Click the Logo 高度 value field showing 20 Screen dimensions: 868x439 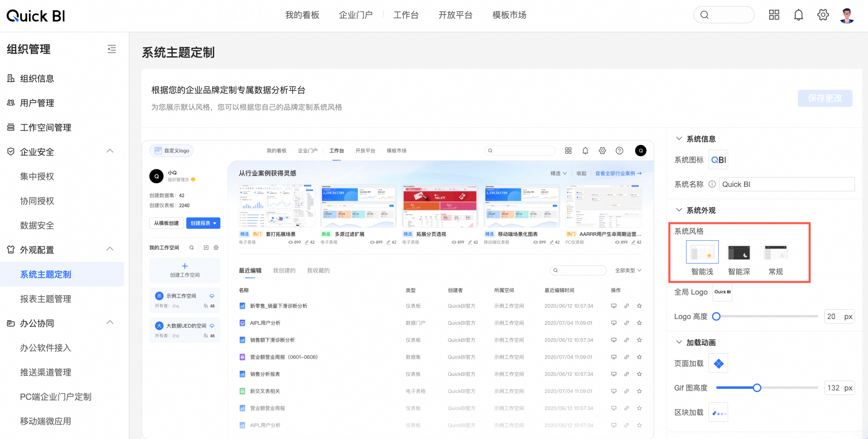click(x=839, y=316)
